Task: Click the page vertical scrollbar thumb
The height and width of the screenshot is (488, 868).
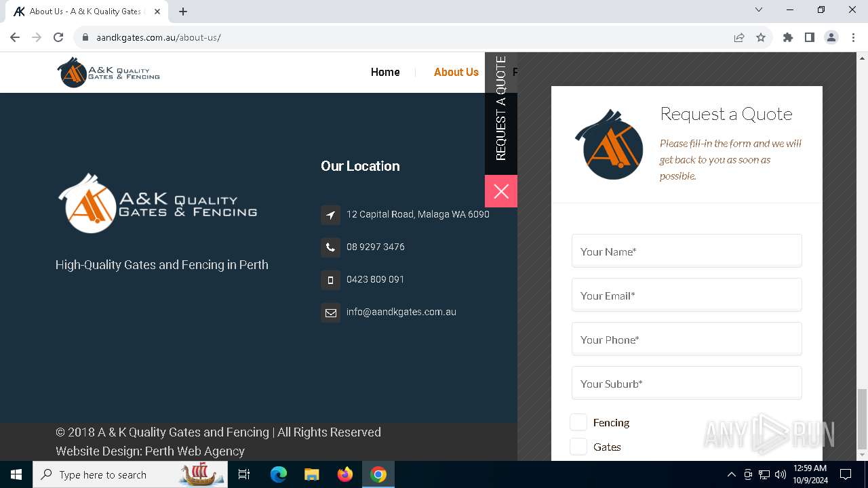Action: click(x=862, y=419)
